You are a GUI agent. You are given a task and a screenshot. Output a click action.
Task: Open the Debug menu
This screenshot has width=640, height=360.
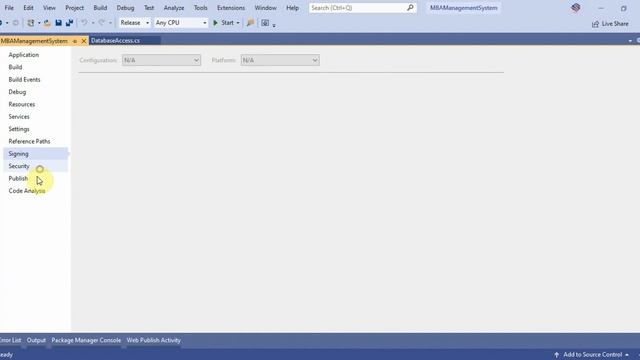click(x=125, y=8)
